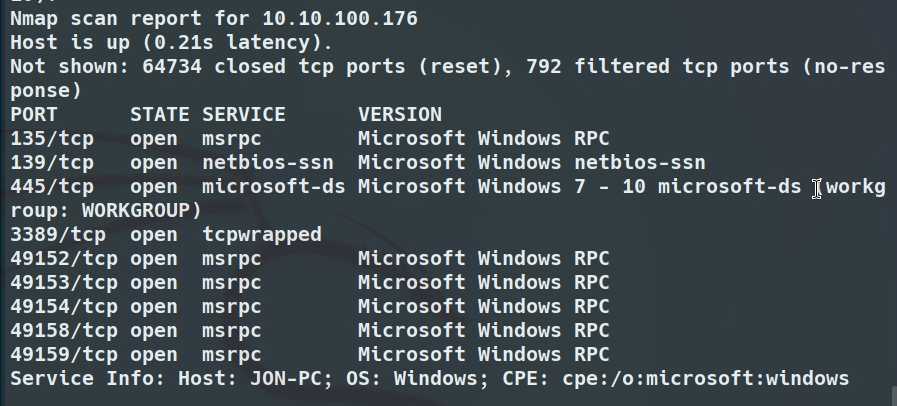Click the 0.21s latency text
897x406 pixels.
tap(233, 42)
